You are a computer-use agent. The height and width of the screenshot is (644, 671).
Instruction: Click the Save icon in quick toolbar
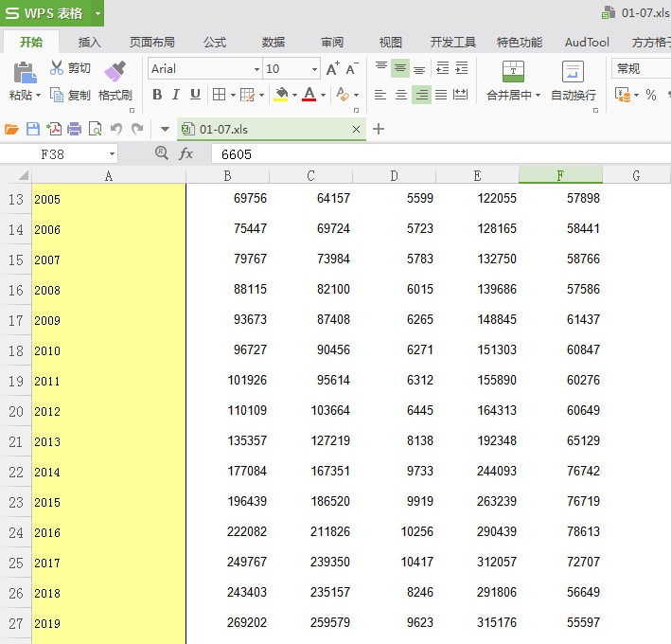pyautogui.click(x=33, y=129)
